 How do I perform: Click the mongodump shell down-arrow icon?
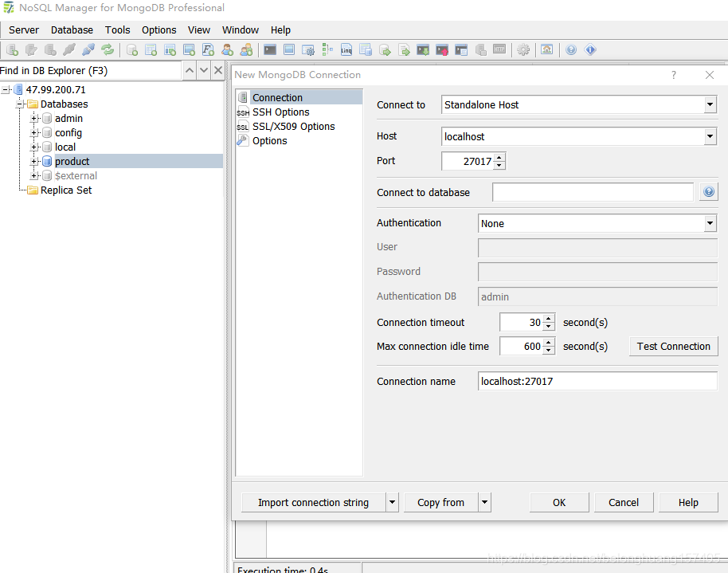(x=423, y=49)
